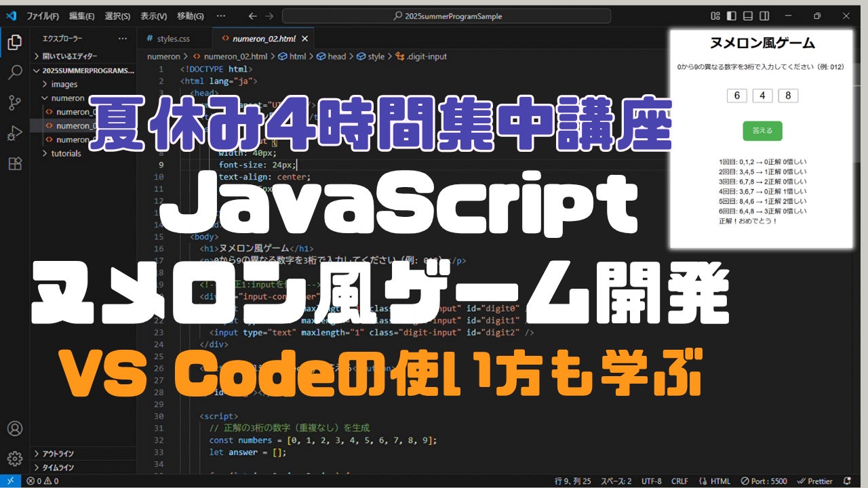The width and height of the screenshot is (868, 488).
Task: Click .digit-input selector in breadcrumb
Action: click(421, 57)
